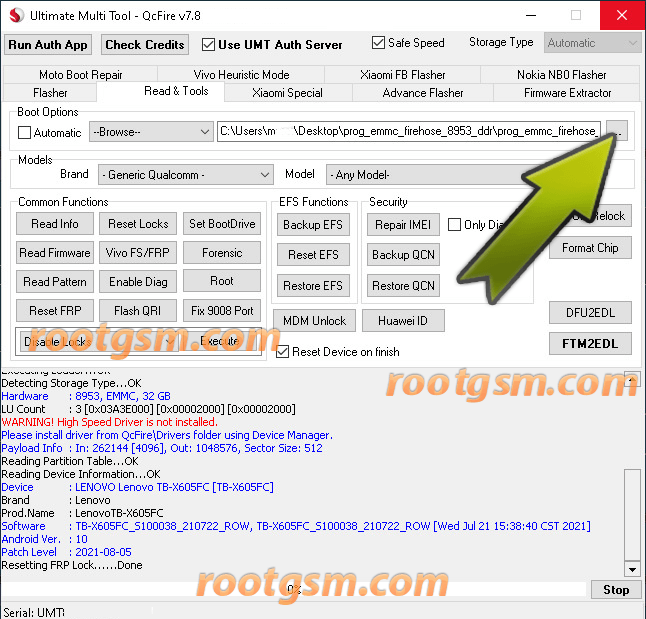This screenshot has width=646, height=619.
Task: Click the Stop button
Action: click(x=616, y=590)
